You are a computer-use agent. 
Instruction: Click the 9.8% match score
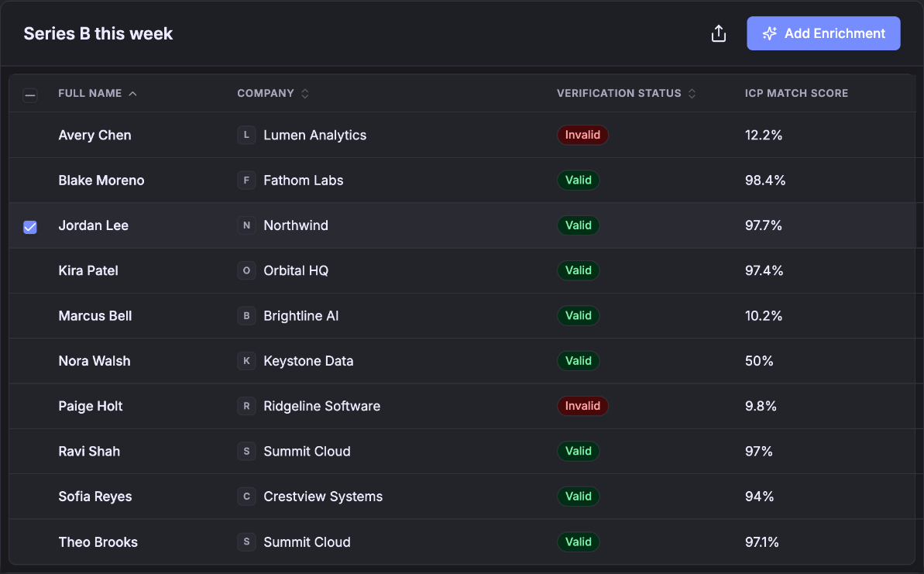point(760,406)
